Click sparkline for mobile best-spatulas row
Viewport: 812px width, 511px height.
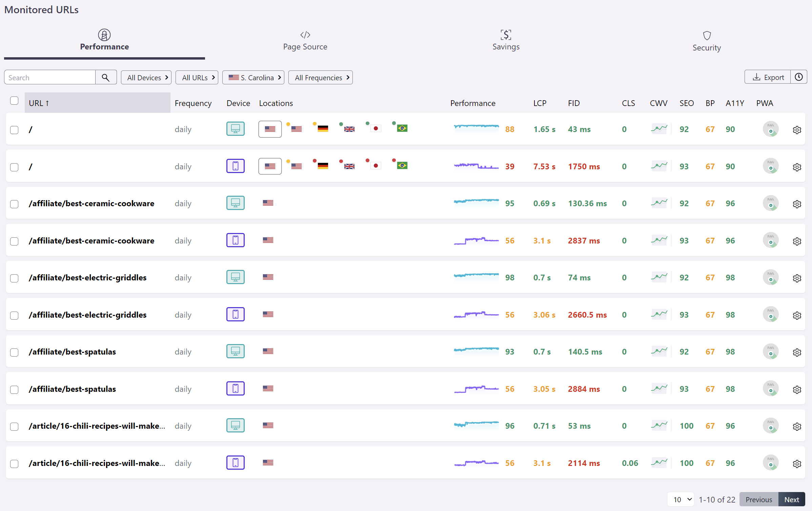coord(476,389)
